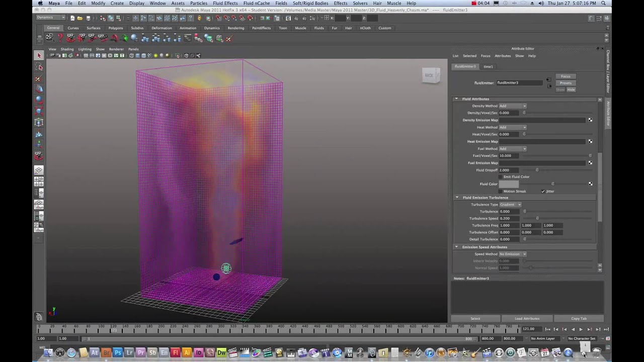Adjust the Fluid Dropoff slider handle
Screen dimensions: 644x362
tap(537, 170)
